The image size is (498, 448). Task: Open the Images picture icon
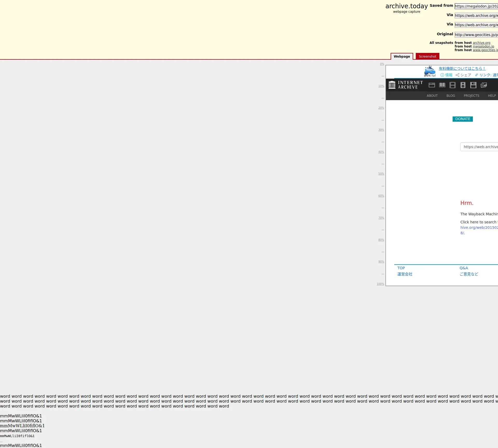483,85
